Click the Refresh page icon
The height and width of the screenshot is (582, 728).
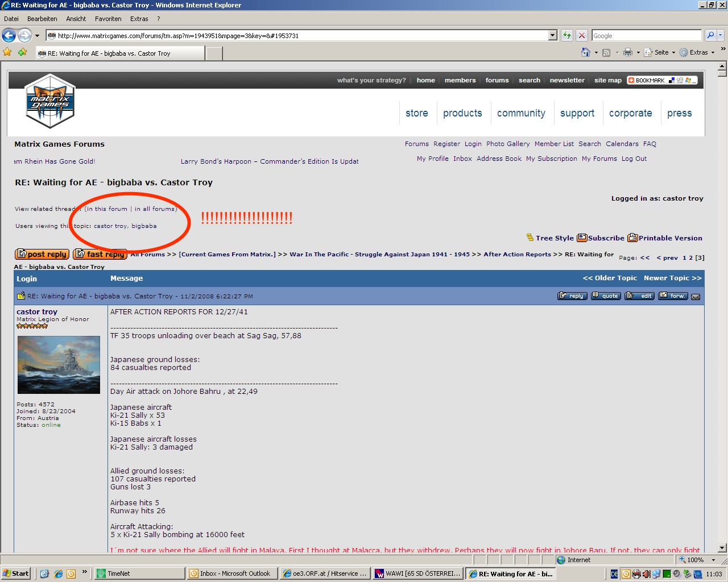tap(567, 35)
